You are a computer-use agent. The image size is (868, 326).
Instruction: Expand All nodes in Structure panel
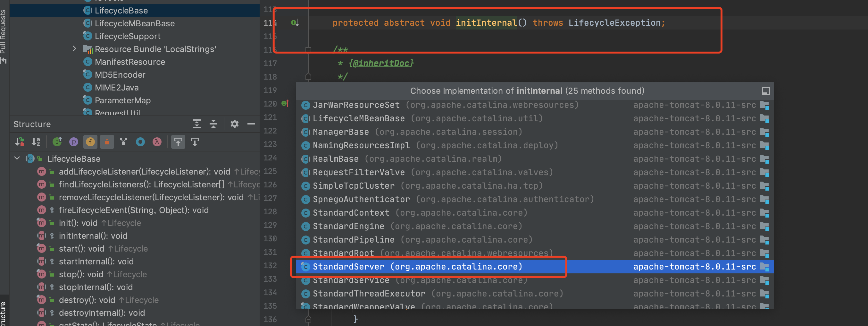[197, 124]
